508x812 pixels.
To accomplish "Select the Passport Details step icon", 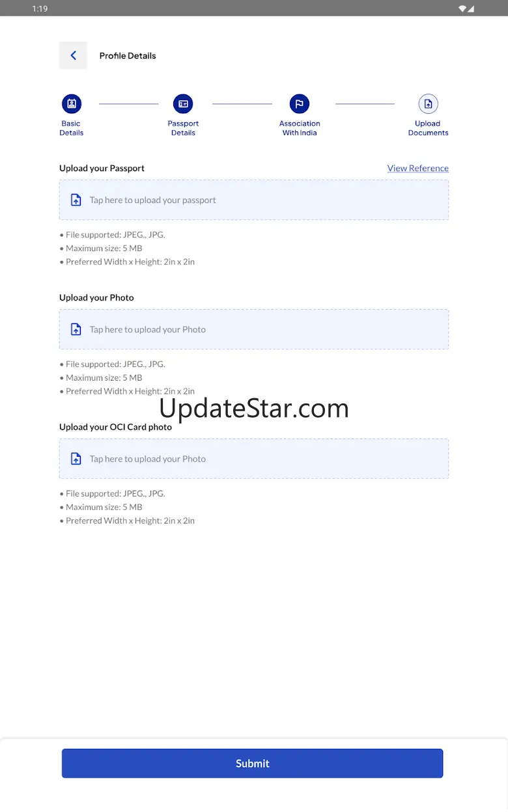I will 183,103.
